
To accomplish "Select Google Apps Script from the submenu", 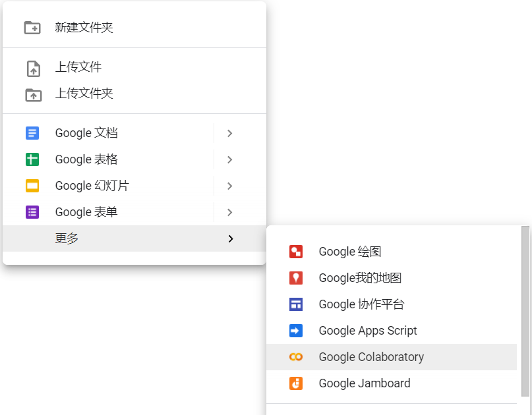I will (367, 331).
